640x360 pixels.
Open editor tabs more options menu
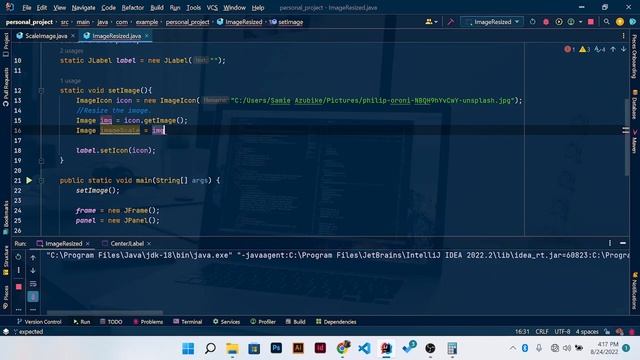point(623,36)
